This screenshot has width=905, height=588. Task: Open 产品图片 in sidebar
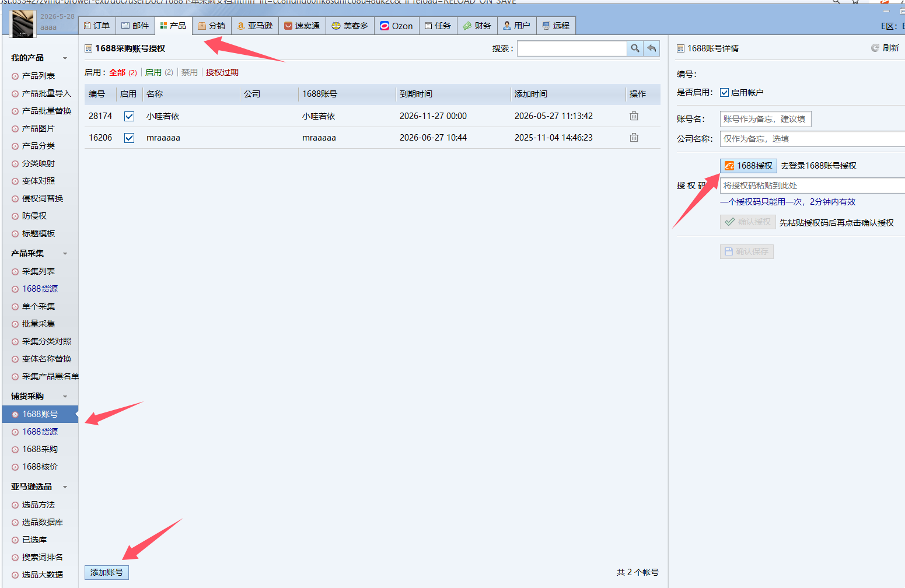(39, 128)
